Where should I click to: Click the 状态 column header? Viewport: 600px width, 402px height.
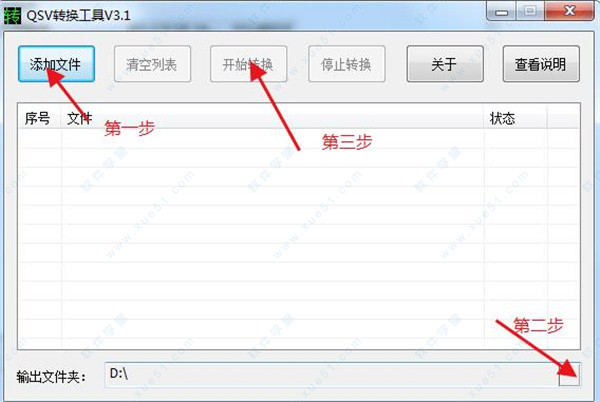point(515,118)
